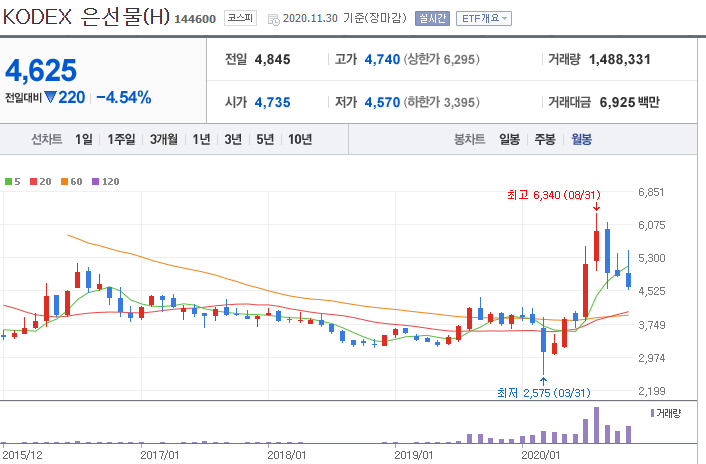
Task: Click the 전일 value 4,845
Action: (272, 59)
